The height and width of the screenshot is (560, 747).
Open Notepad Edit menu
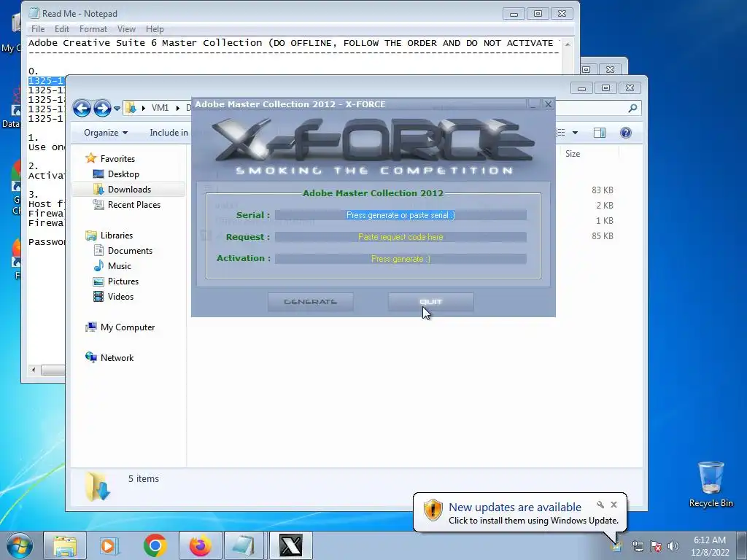click(x=61, y=29)
